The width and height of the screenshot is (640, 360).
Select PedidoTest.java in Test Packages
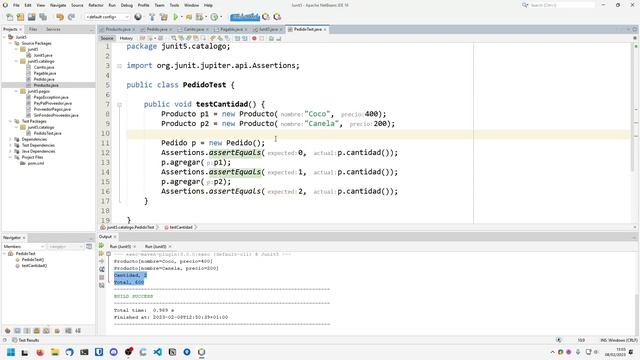(x=47, y=133)
